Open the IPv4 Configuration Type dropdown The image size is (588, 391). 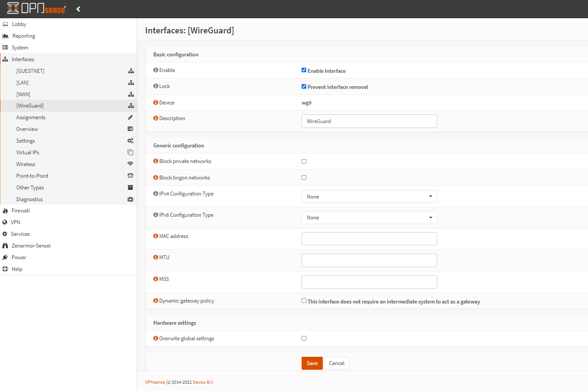(369, 196)
